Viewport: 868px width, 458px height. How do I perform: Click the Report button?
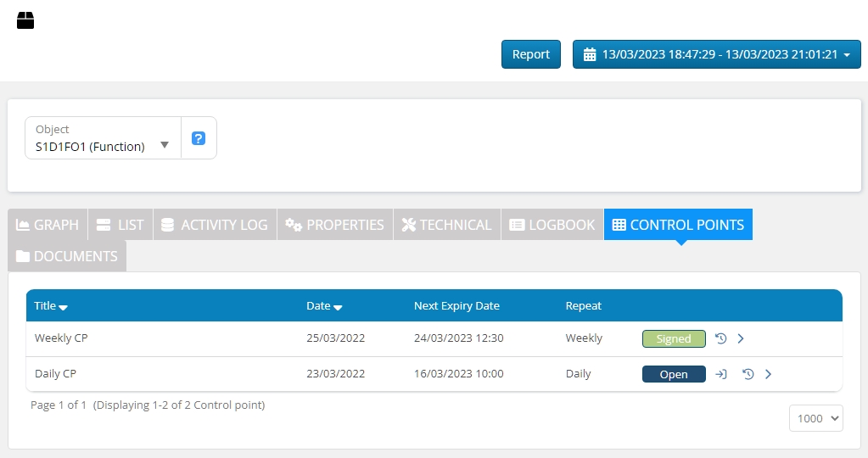(x=531, y=54)
